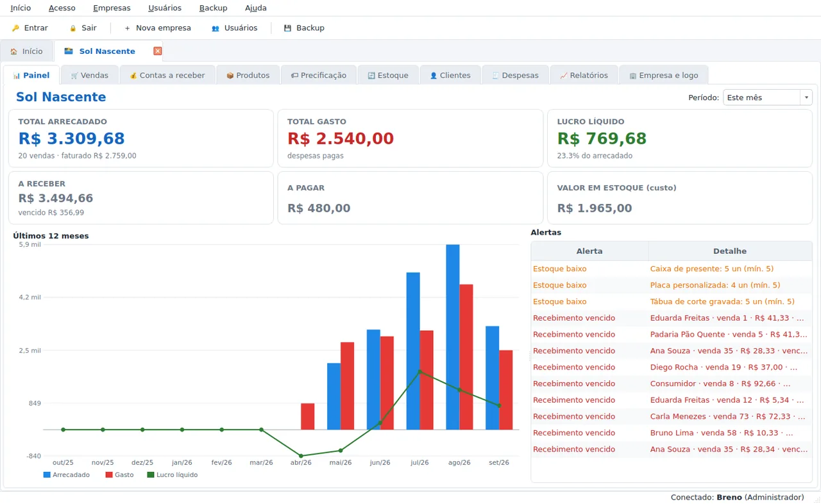Click the person icon on Clientes tab
The width and height of the screenshot is (821, 504).
click(x=434, y=76)
